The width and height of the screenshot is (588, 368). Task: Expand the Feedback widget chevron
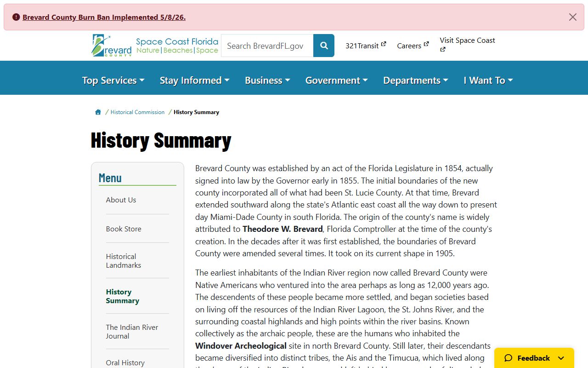561,358
